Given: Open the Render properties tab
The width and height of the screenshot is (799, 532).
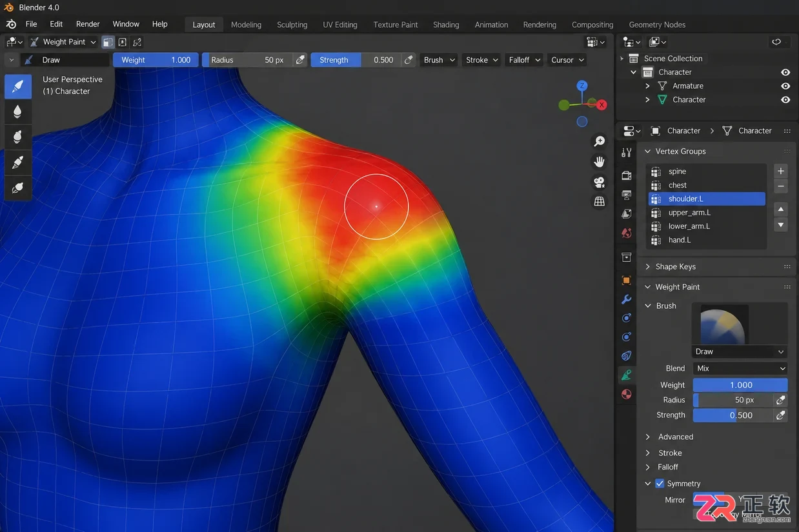Looking at the screenshot, I should 626,175.
